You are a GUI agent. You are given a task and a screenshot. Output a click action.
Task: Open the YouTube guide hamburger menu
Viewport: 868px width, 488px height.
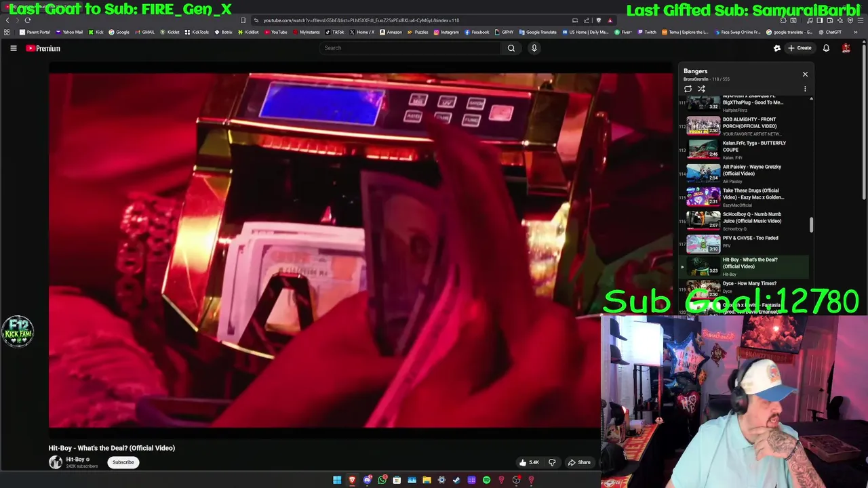(13, 48)
